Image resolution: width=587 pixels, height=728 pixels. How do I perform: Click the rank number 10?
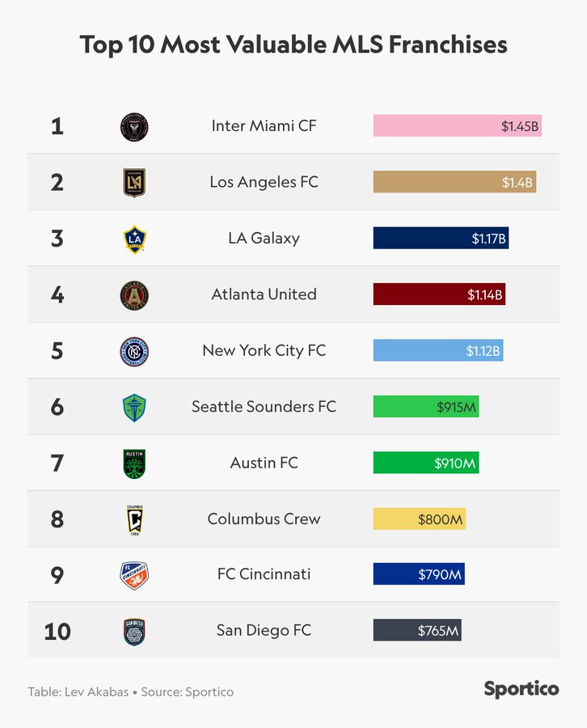click(x=57, y=631)
